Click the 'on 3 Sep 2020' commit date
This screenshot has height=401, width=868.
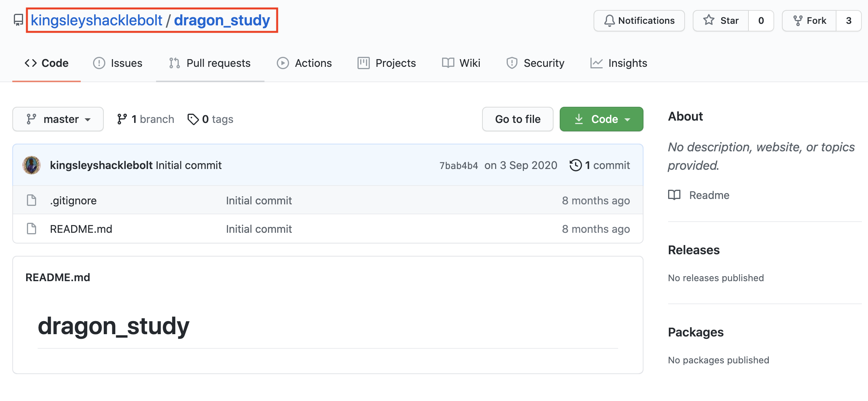(521, 165)
